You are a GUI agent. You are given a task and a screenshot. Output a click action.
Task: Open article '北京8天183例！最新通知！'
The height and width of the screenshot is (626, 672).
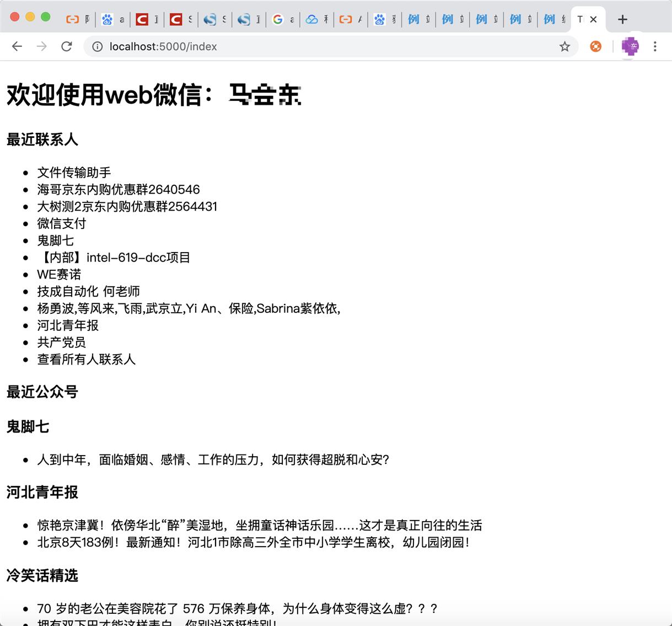coord(254,542)
